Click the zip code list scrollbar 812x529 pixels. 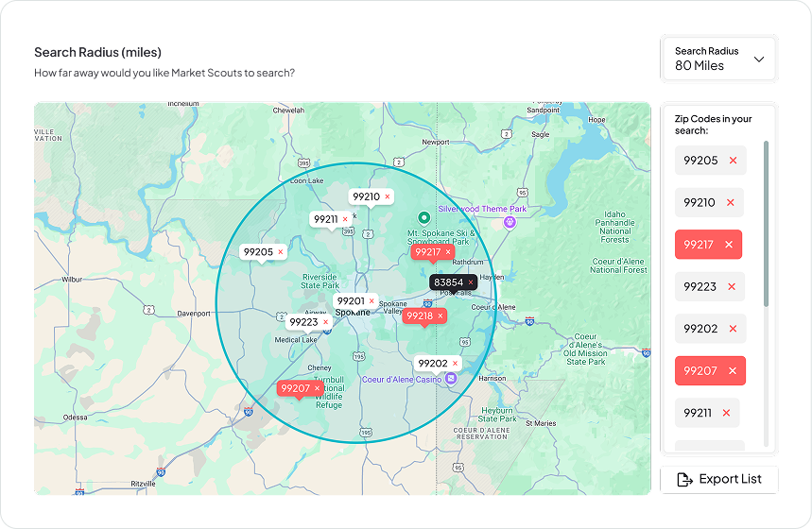[x=766, y=224]
